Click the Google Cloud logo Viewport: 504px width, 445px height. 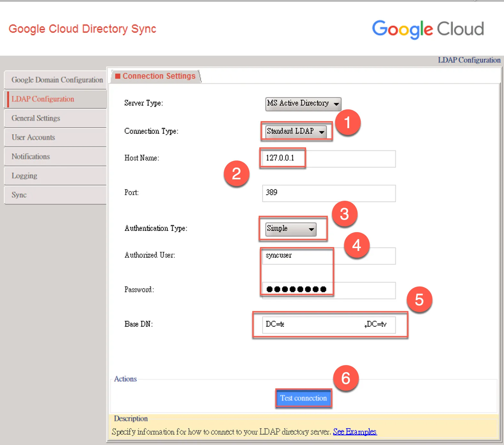(x=428, y=29)
